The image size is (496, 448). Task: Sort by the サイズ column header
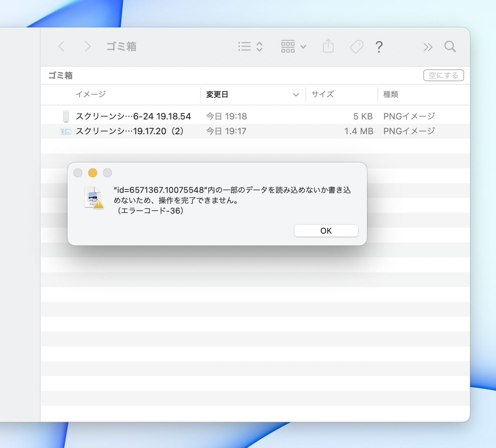323,94
